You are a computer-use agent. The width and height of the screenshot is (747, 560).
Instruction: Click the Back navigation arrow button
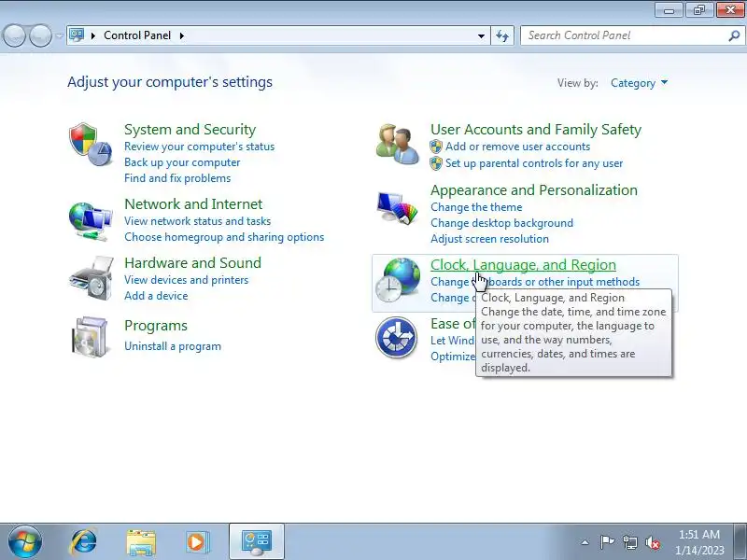pos(14,35)
